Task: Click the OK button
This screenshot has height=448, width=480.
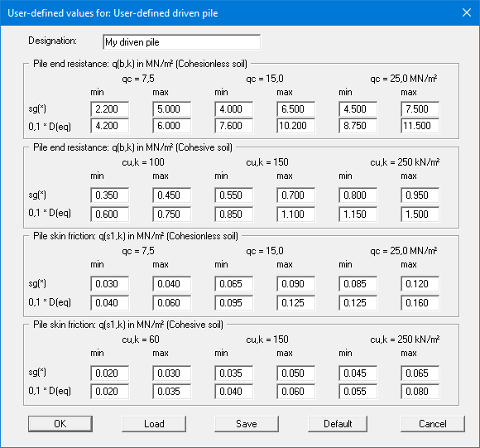Action: [60, 424]
